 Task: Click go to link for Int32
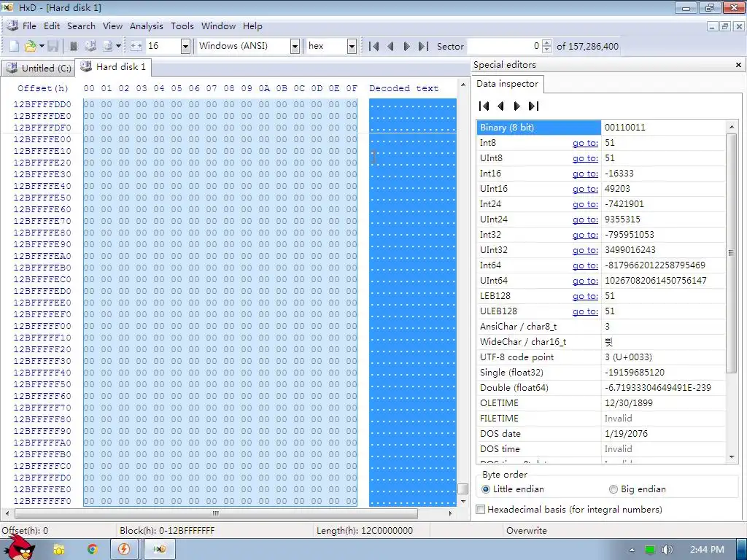(585, 235)
